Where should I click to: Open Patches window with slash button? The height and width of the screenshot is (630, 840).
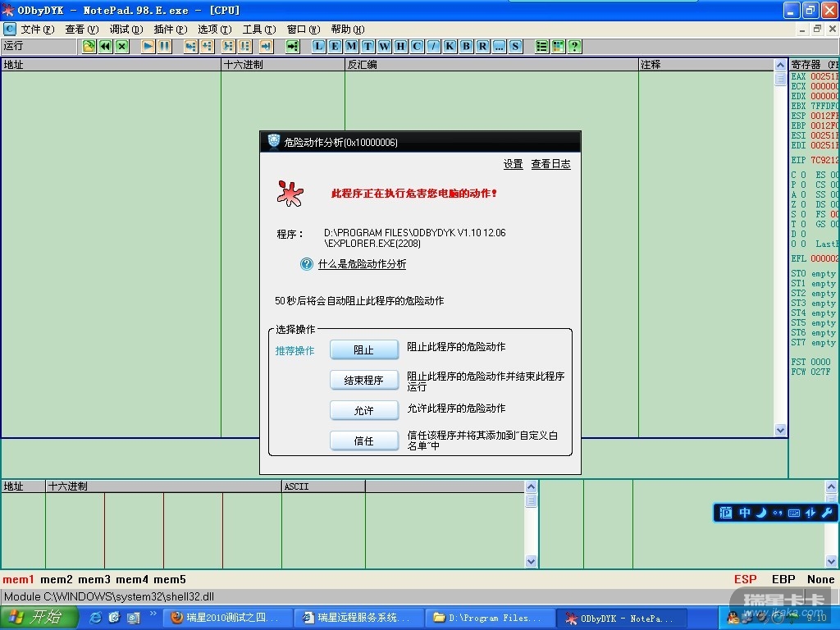pyautogui.click(x=433, y=47)
